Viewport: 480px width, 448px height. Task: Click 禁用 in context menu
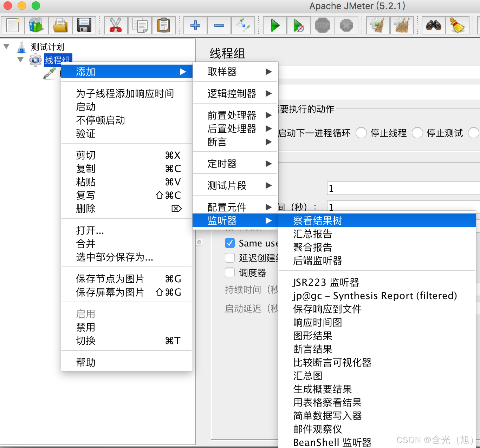[127, 327]
